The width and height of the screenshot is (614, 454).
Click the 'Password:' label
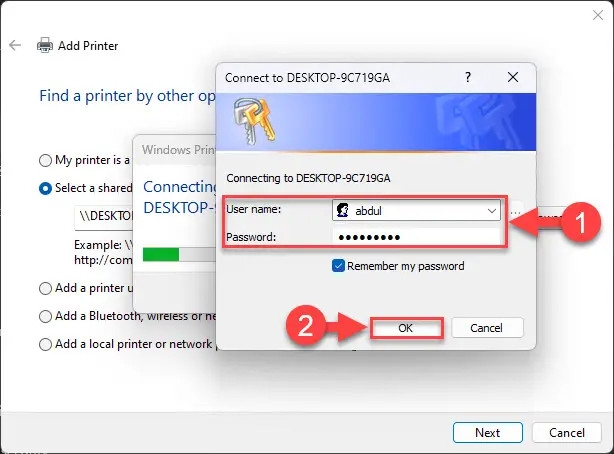pyautogui.click(x=251, y=237)
